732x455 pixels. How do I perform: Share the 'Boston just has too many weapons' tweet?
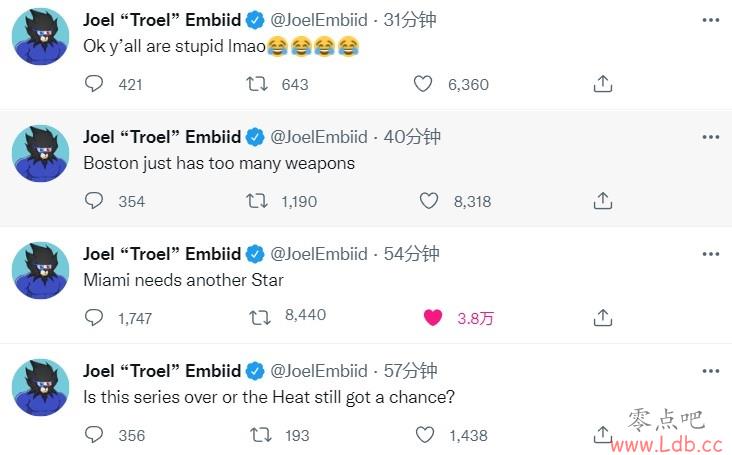click(x=603, y=201)
